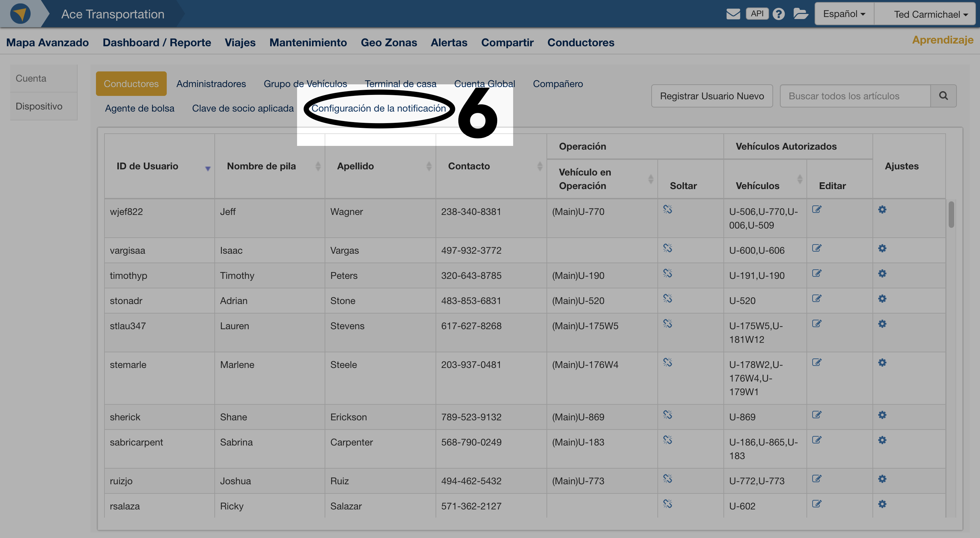Sort by ID de Usuario column
This screenshot has width=980, height=538.
(x=159, y=166)
